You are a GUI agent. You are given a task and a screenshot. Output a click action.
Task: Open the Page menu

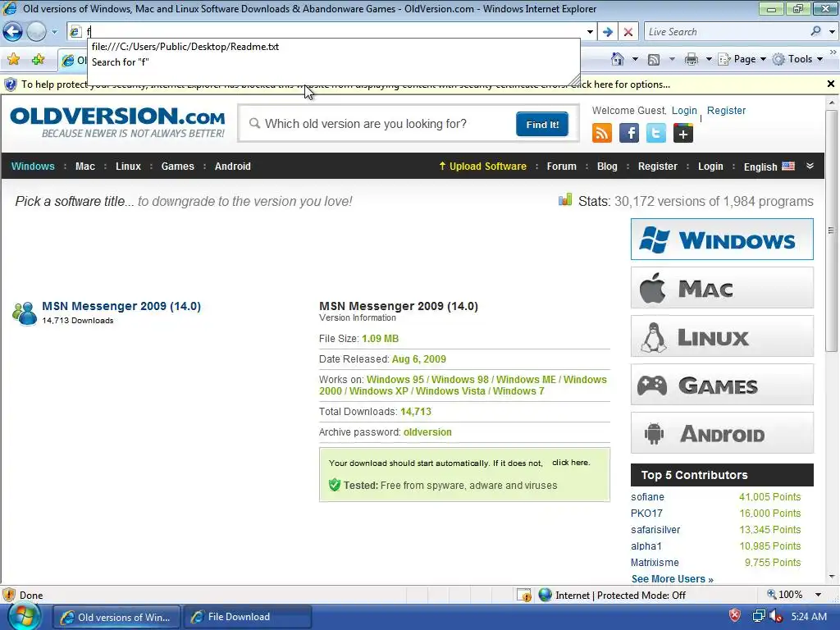click(x=742, y=59)
